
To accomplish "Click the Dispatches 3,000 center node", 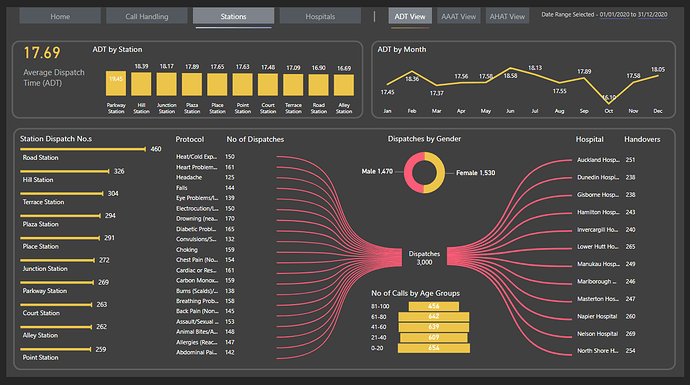I will pos(424,258).
